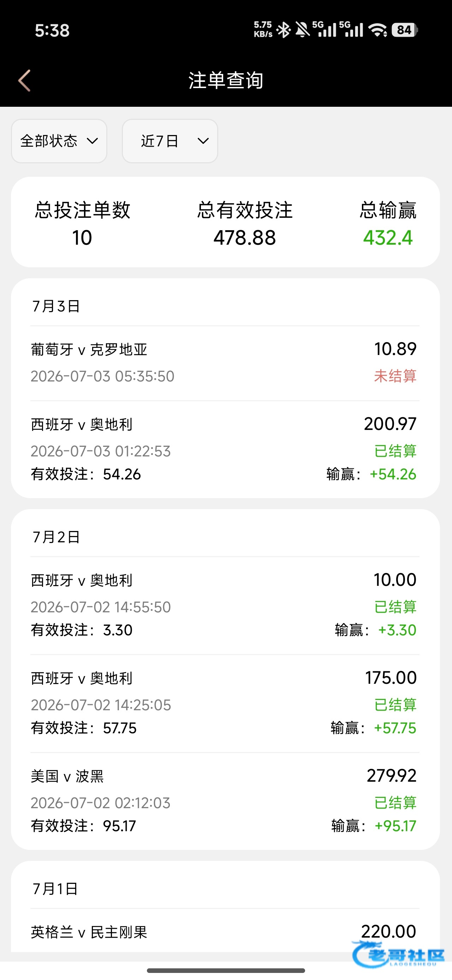Tap the 未结算 status label
452x980 pixels.
click(x=395, y=376)
